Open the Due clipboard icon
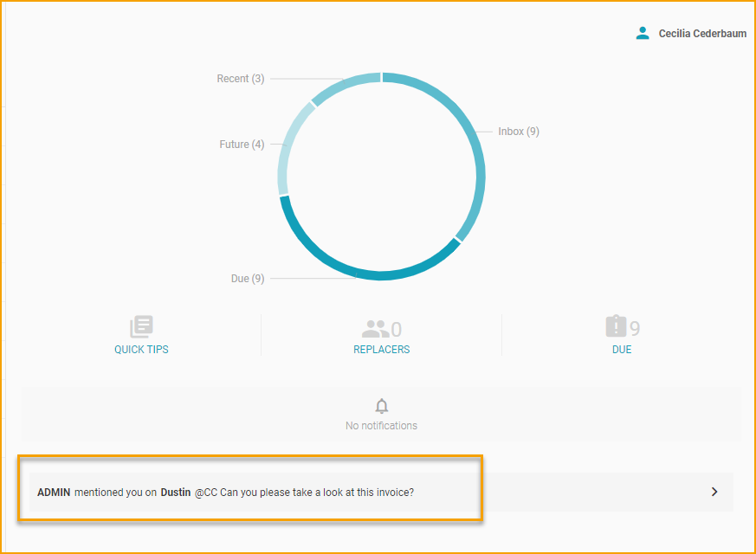The width and height of the screenshot is (756, 554). [x=617, y=326]
